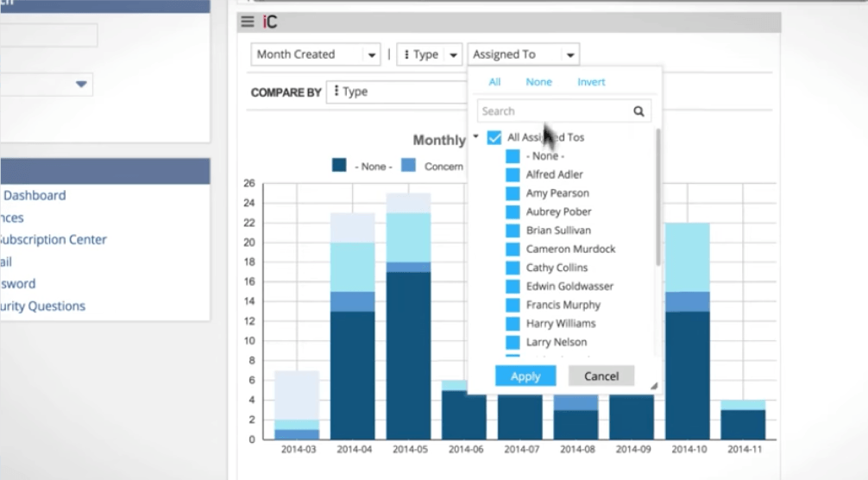Click the 2014-11 bar in chart

click(744, 420)
